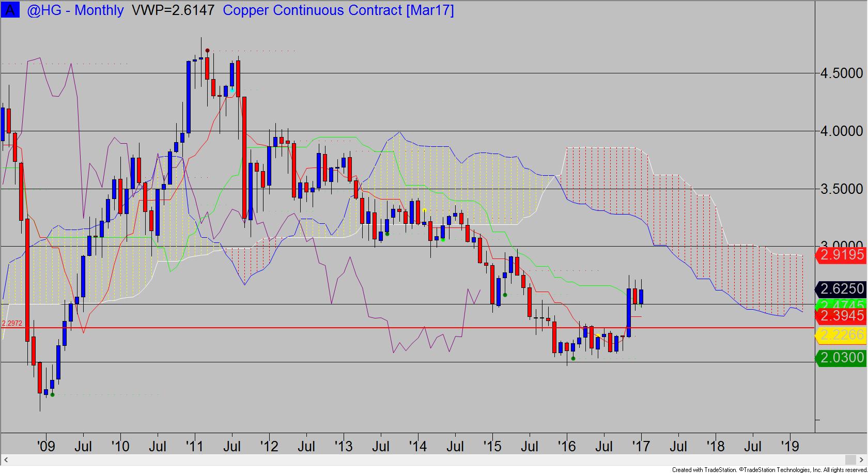Click the cyan dot marker near mid-2011 candle
Screen dimensions: 868x473
(233, 91)
